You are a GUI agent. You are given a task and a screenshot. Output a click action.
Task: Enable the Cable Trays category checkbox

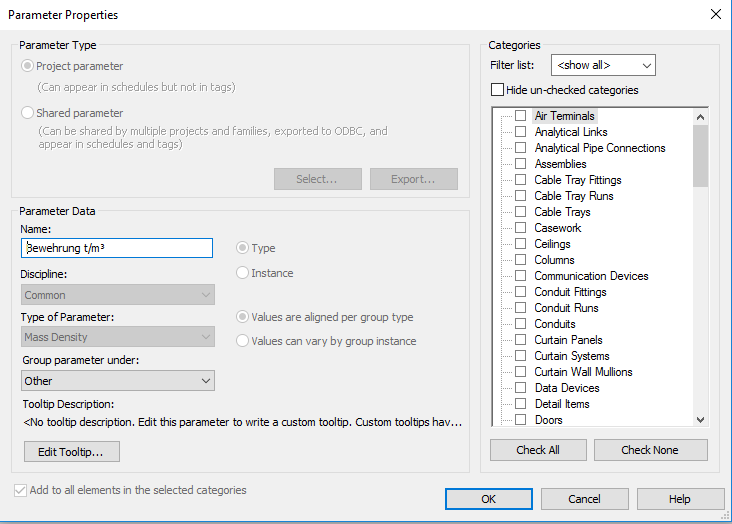(521, 212)
